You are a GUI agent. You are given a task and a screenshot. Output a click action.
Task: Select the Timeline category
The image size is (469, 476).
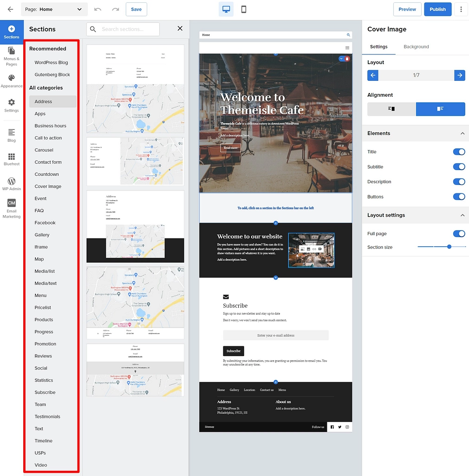43,441
